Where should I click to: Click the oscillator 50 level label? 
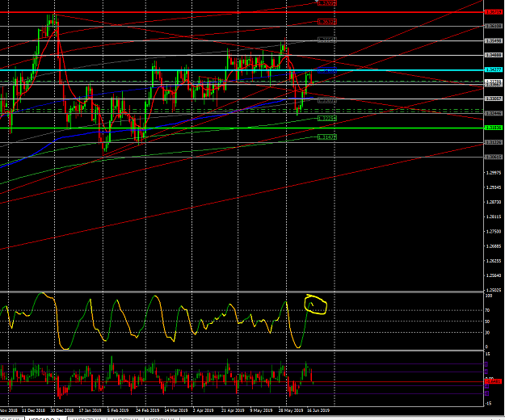point(487,321)
